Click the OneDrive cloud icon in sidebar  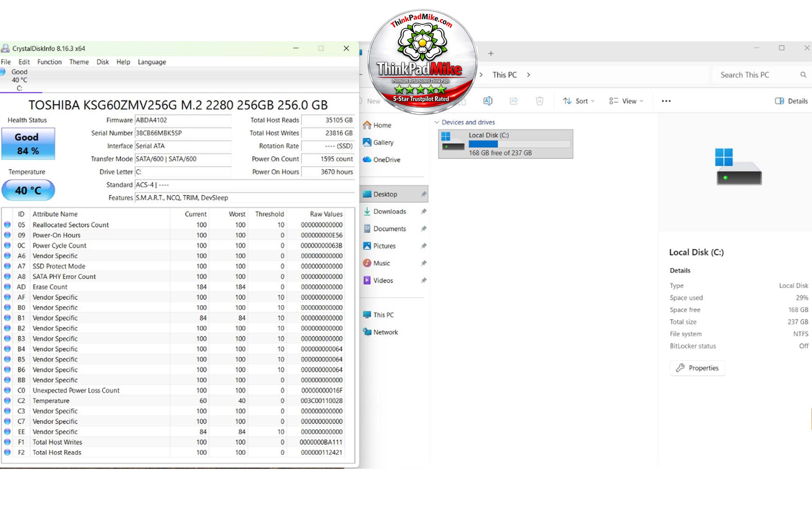click(x=367, y=160)
